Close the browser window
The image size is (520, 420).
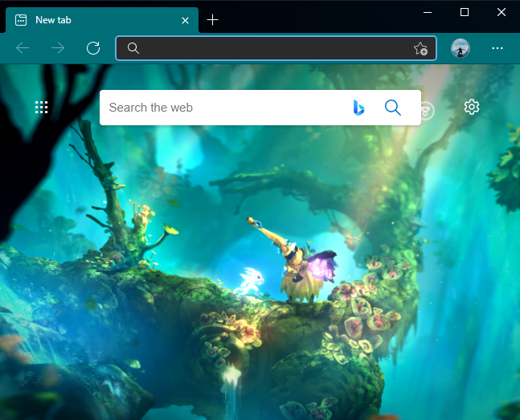[502, 12]
